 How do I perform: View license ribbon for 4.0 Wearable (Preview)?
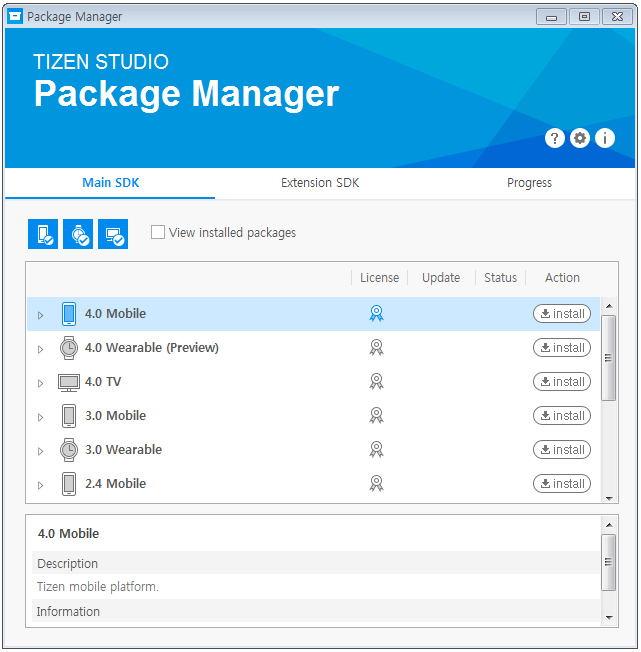tap(377, 348)
